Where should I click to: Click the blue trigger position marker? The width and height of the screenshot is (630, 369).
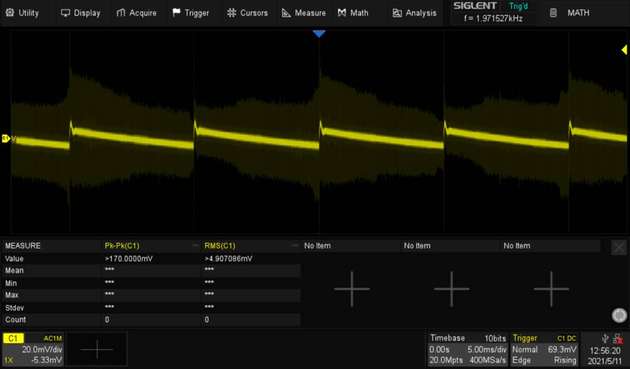tap(319, 34)
